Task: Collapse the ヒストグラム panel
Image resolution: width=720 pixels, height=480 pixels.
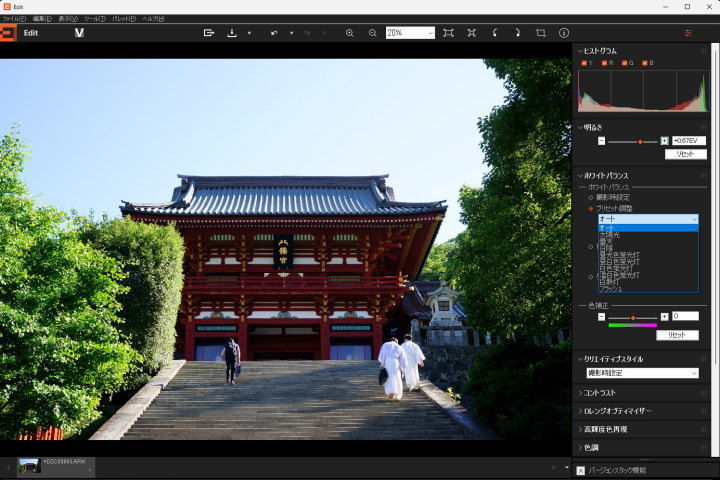Action: [x=580, y=51]
